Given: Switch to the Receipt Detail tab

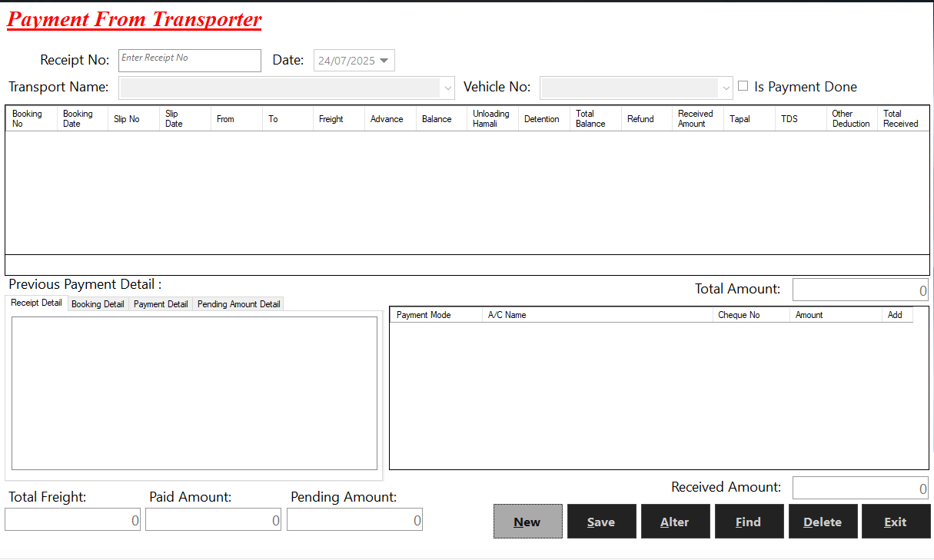Looking at the screenshot, I should (x=36, y=303).
